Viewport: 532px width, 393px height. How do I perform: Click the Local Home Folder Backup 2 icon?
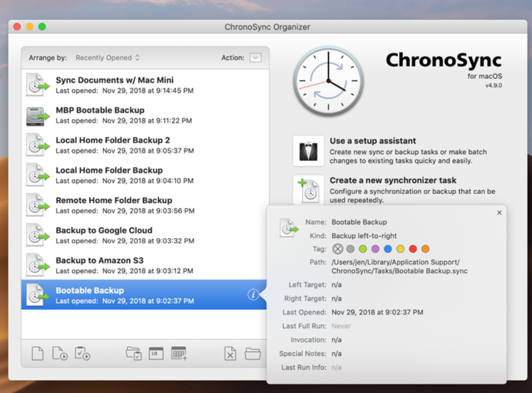[37, 145]
